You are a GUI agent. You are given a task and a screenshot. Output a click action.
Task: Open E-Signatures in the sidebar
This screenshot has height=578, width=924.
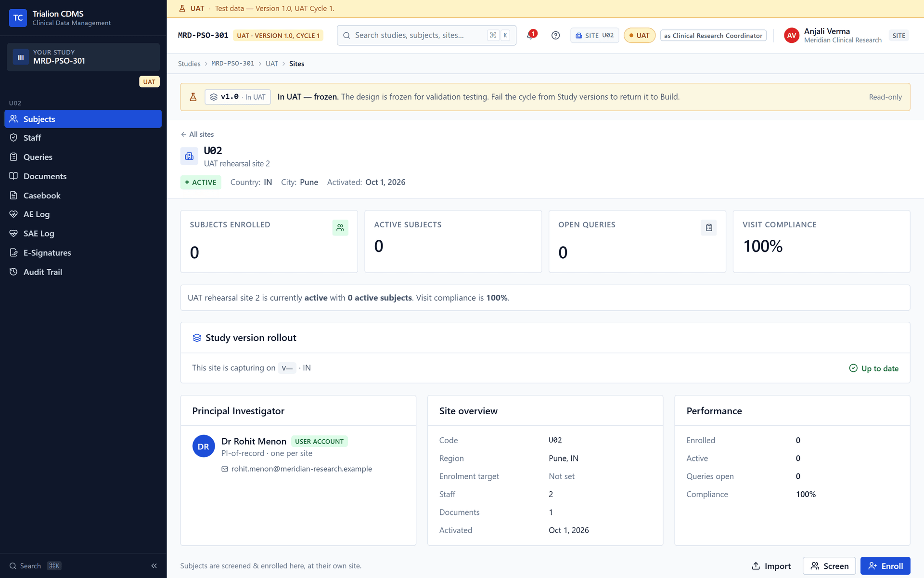point(83,253)
